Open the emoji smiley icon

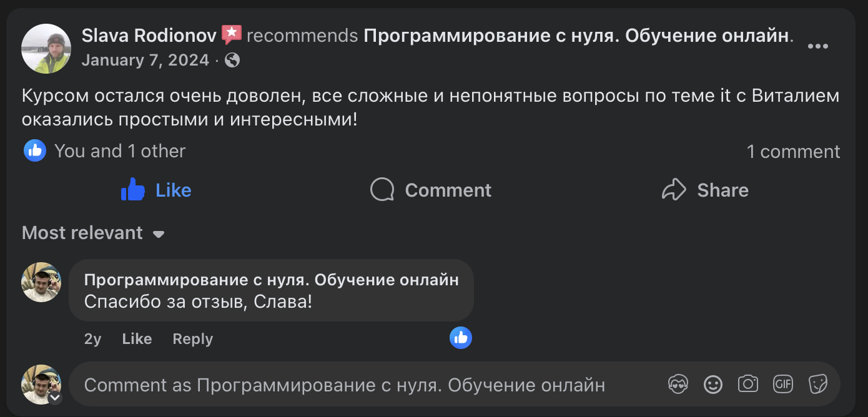click(713, 385)
